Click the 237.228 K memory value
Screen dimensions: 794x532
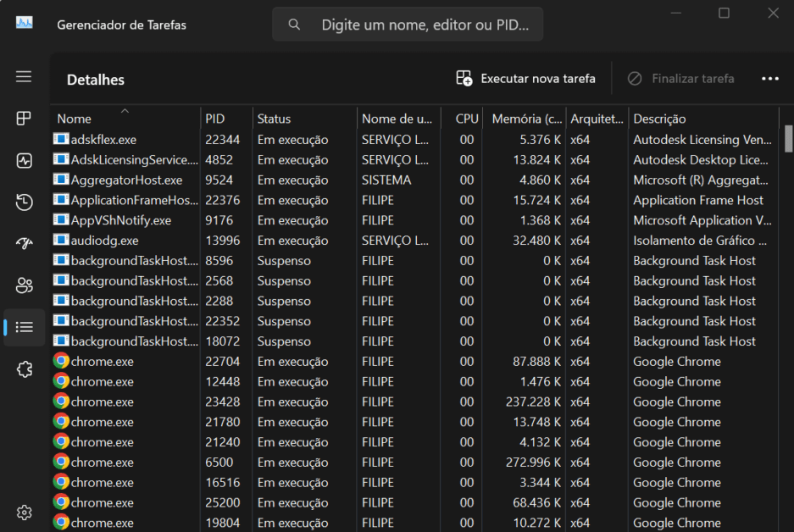[533, 402]
